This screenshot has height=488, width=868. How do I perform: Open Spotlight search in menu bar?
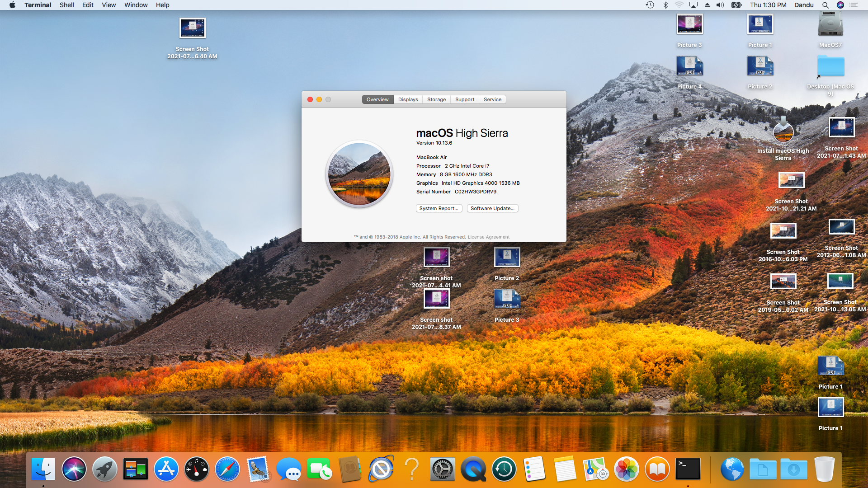826,5
